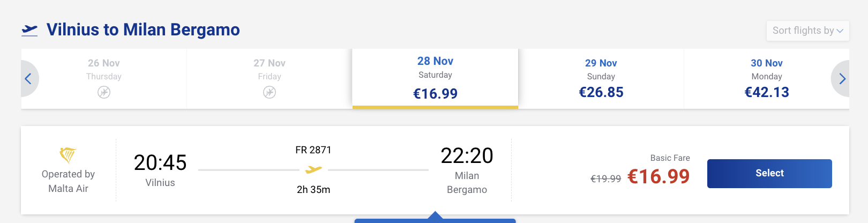Click the no-flight icon under 27 Nov
Image resolution: width=868 pixels, height=223 pixels.
pyautogui.click(x=270, y=93)
